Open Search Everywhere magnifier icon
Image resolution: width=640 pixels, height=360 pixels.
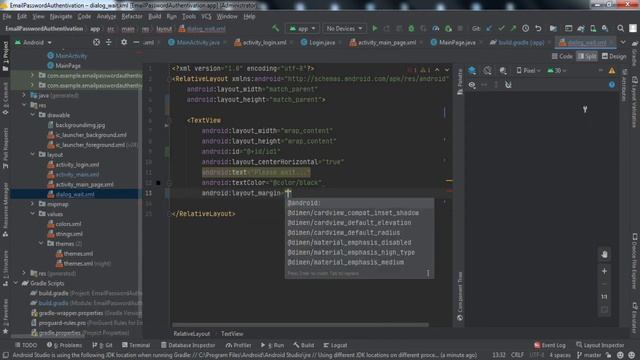pos(620,29)
